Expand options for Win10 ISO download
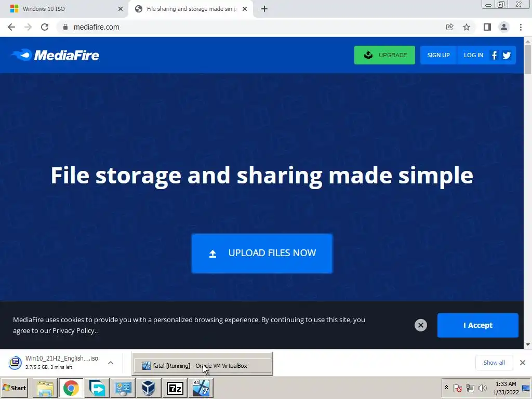532x399 pixels. click(111, 363)
